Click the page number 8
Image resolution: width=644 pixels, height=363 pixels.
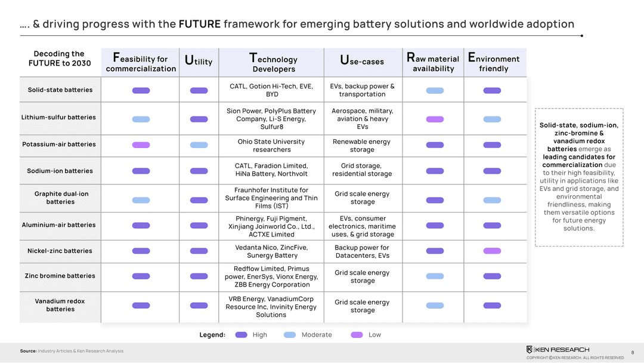[x=632, y=352]
